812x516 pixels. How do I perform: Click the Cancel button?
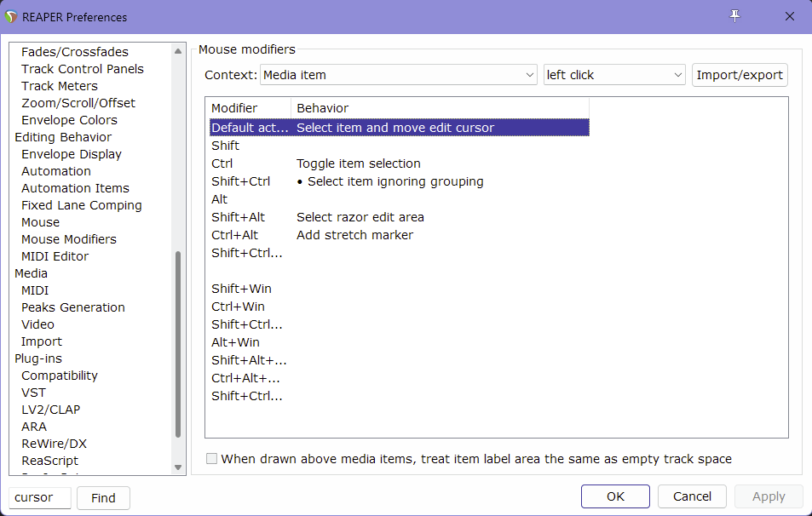click(692, 497)
